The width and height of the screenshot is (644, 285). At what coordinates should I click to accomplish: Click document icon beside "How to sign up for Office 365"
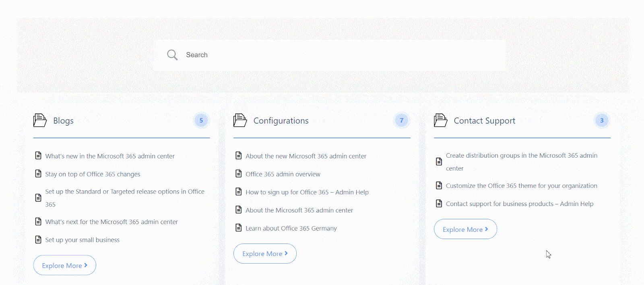[239, 191]
